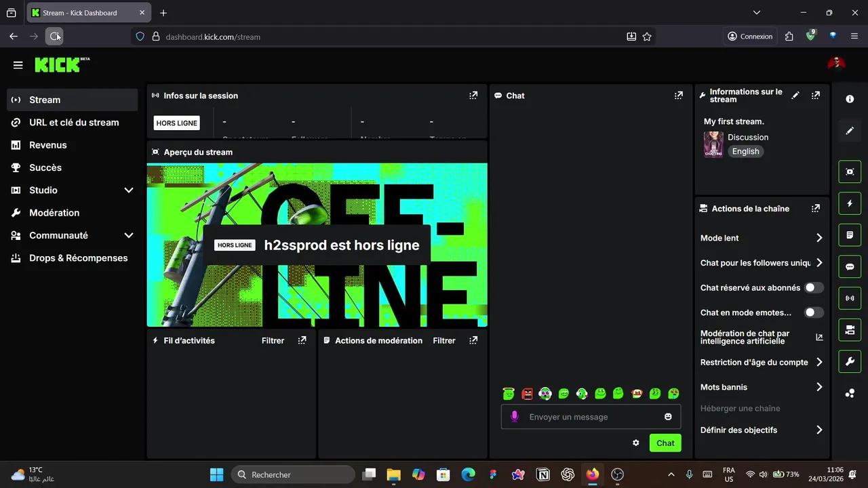Open the emoji picker in chat input
868x488 pixels.
[x=668, y=417]
